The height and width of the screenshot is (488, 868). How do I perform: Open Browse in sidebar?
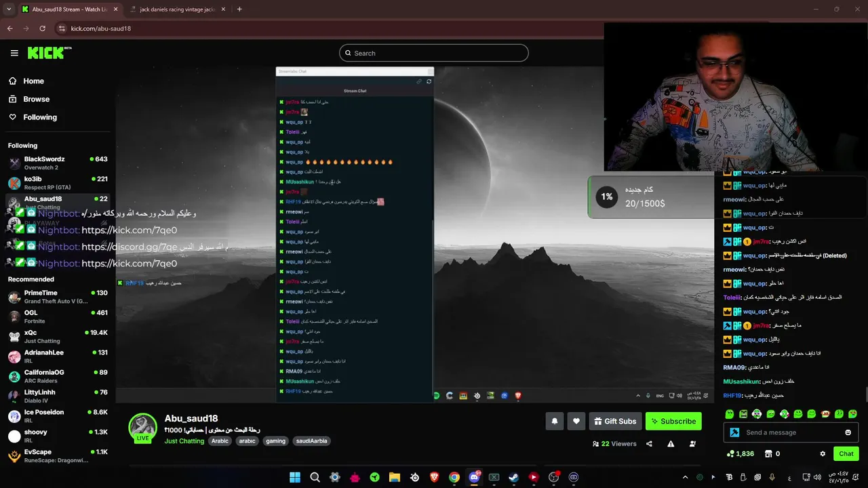[36, 99]
